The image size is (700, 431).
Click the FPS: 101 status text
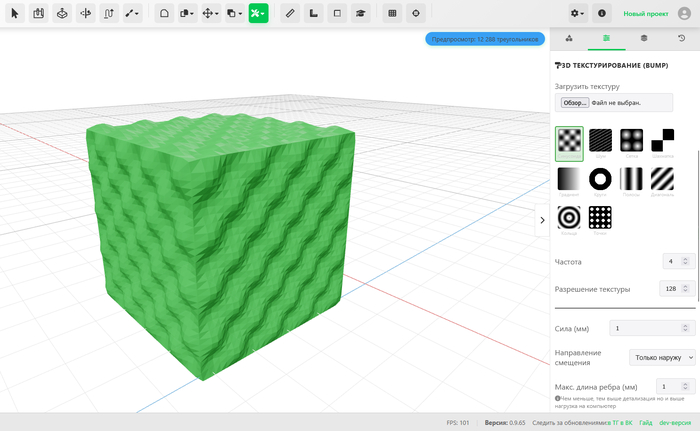coord(458,423)
